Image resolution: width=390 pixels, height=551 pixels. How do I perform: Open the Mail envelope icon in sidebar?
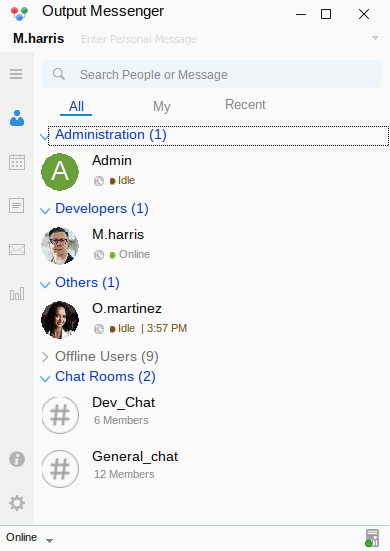17,249
